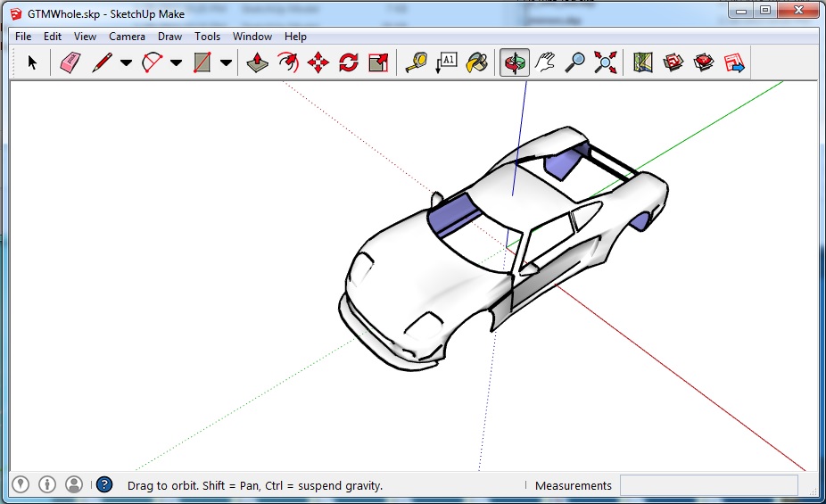Toggle the geo-location status icon

coord(21,484)
